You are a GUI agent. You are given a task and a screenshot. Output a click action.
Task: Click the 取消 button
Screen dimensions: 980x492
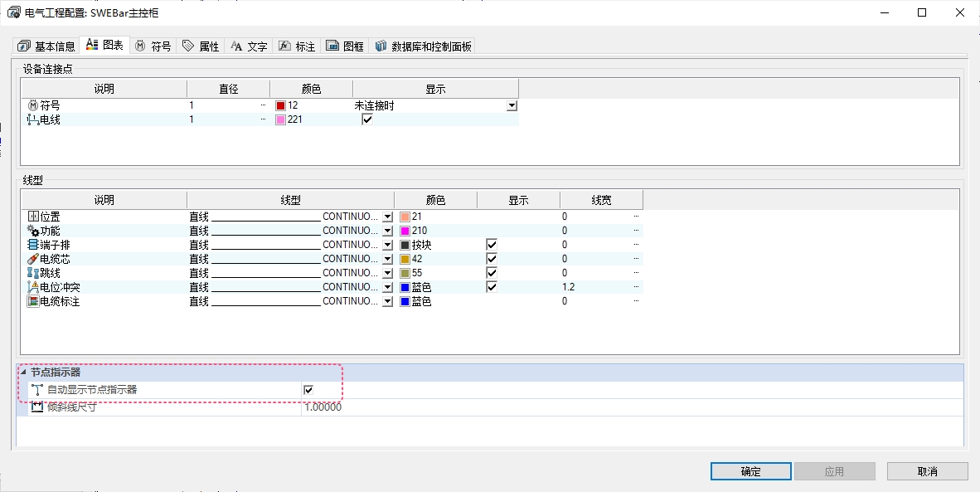coord(927,471)
